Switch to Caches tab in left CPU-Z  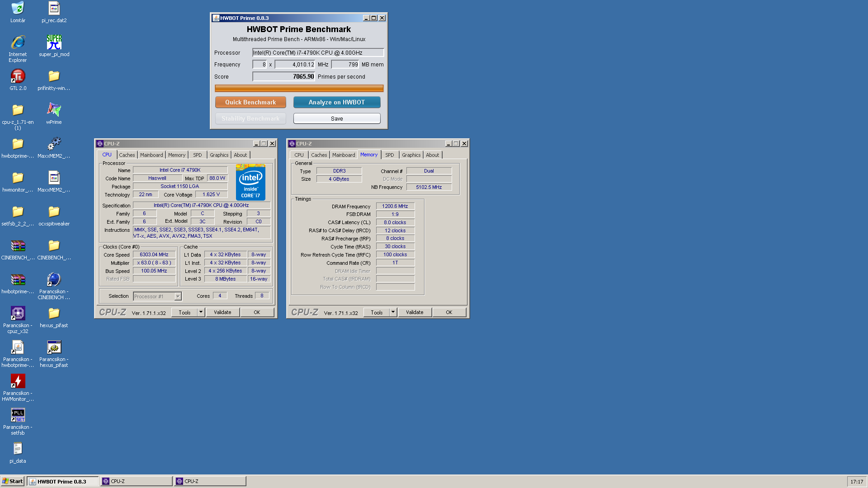click(x=127, y=155)
